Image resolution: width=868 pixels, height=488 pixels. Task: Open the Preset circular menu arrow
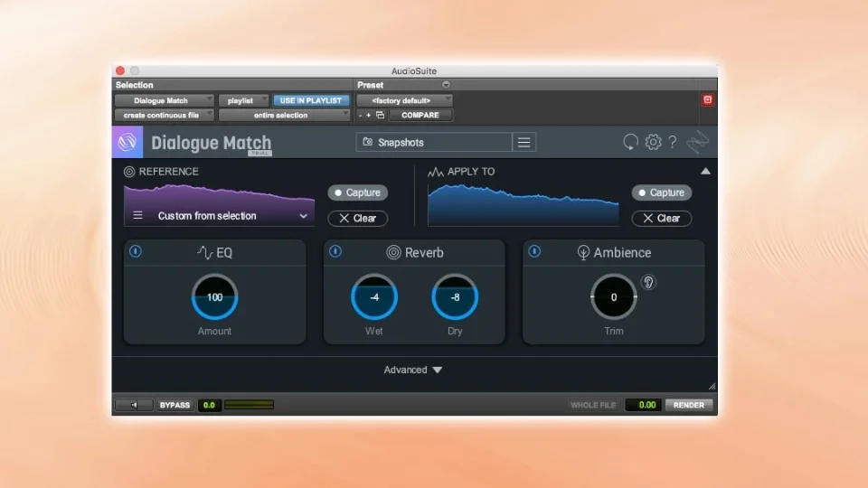[446, 85]
